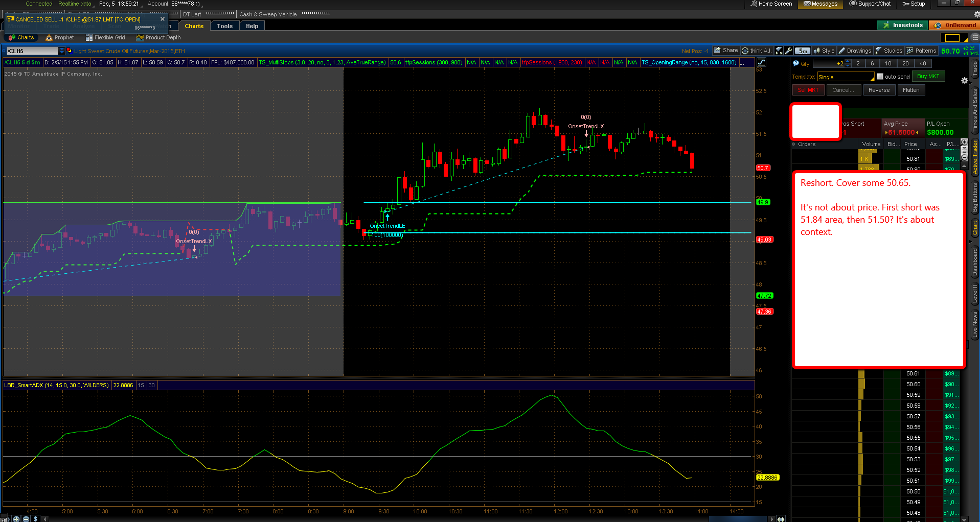Zoom in chart with plus magnifier
This screenshot has width=980, height=522.
[x=16, y=519]
